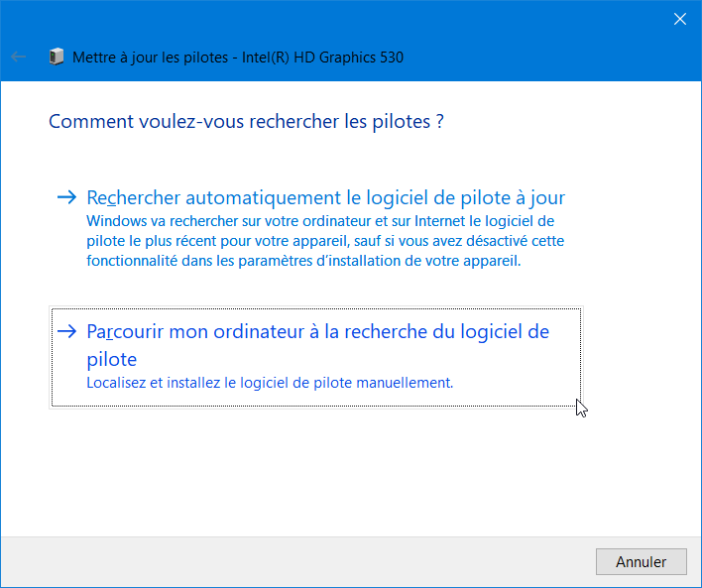Viewport: 702px width, 588px height.
Task: Click the arrow icon next to Parcourir mon ordinateur
Action: (x=67, y=331)
